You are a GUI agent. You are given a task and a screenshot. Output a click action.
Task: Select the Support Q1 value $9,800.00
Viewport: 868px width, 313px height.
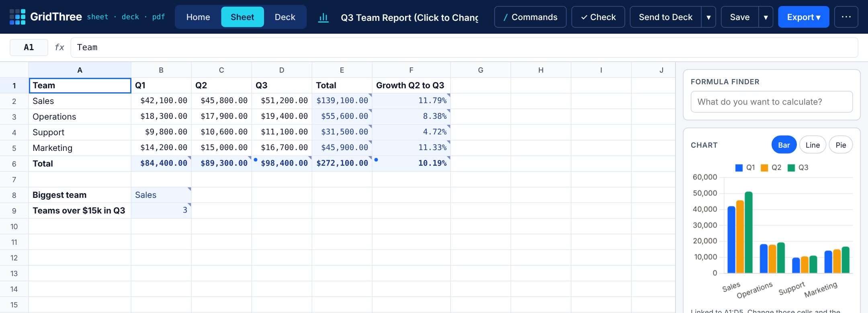tap(161, 132)
